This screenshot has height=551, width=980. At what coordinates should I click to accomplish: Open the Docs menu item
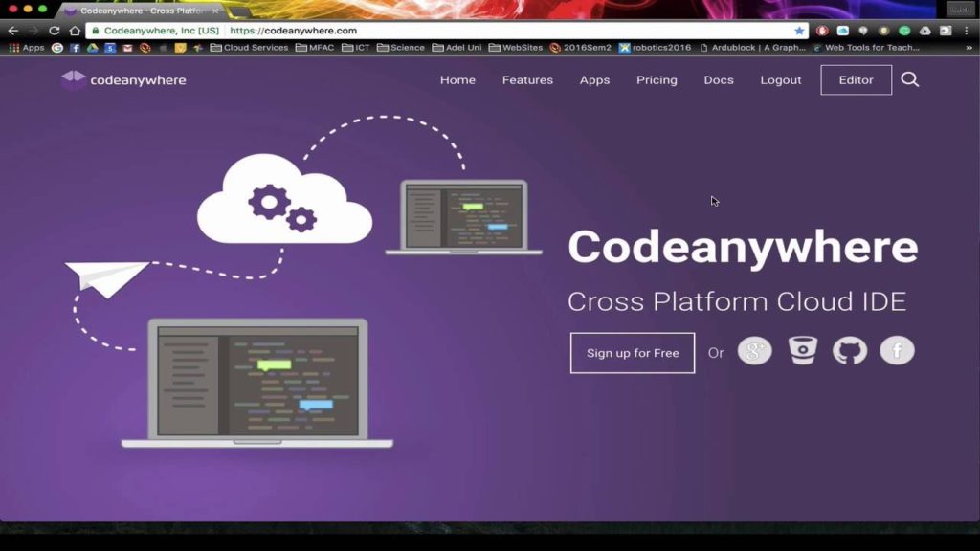point(719,80)
